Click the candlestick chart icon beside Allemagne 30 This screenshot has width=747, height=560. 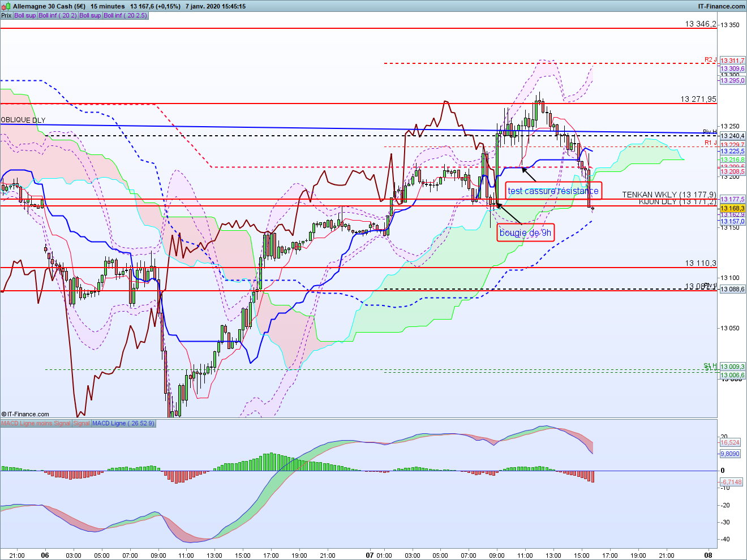click(x=6, y=6)
